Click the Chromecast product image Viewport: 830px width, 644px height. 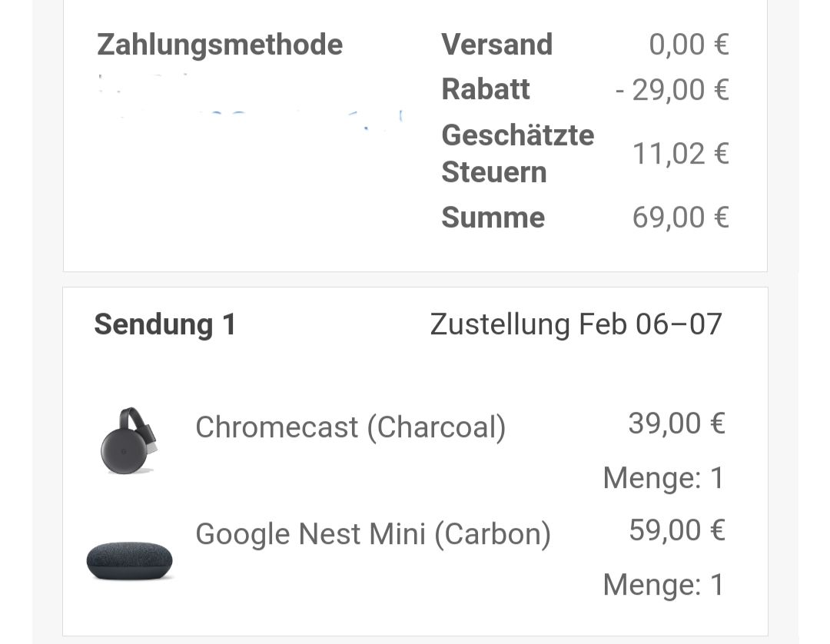click(128, 440)
